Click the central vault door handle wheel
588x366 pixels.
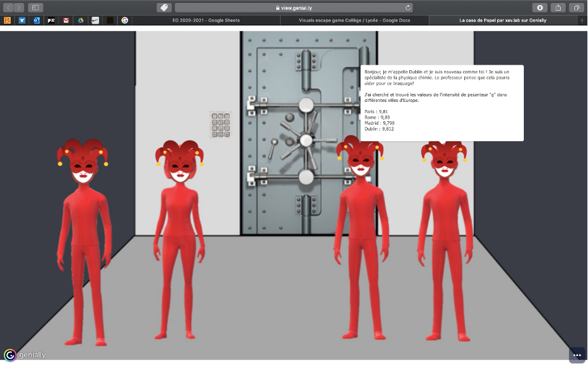click(306, 141)
